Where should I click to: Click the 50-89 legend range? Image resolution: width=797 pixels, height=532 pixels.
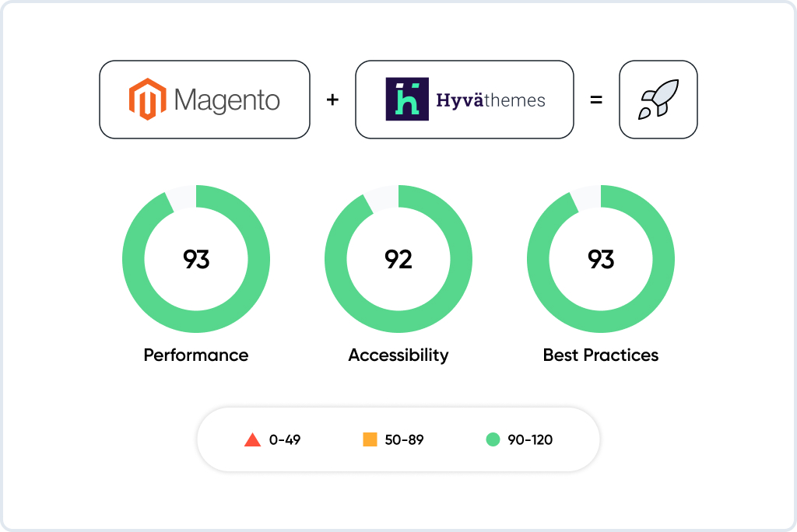point(404,440)
